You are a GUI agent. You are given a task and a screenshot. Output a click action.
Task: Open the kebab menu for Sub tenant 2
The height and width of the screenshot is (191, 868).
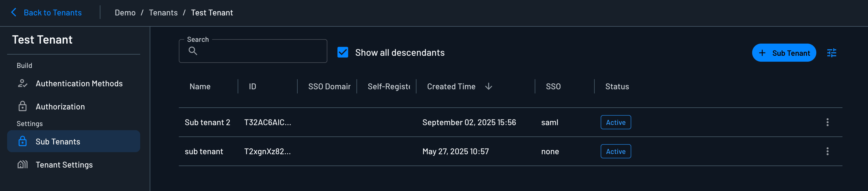point(828,122)
